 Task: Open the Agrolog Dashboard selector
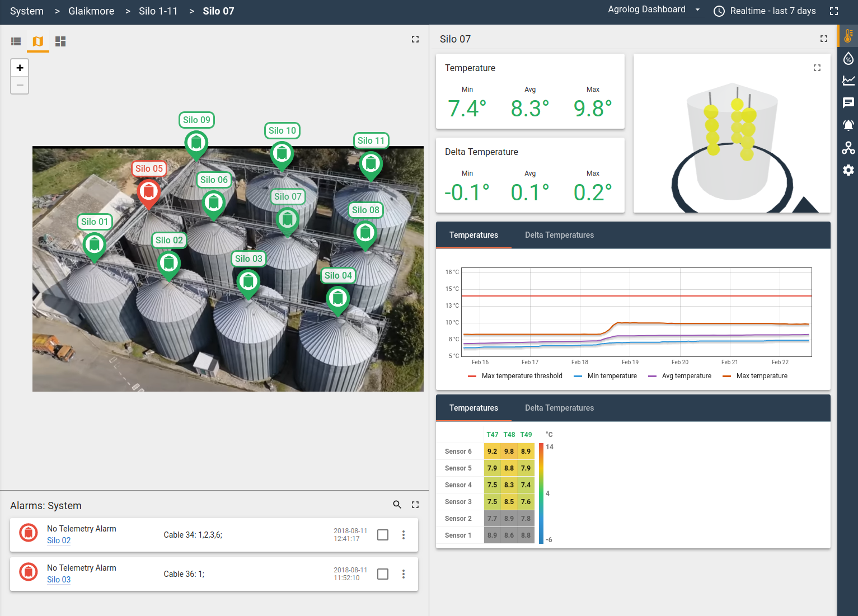[x=655, y=10]
